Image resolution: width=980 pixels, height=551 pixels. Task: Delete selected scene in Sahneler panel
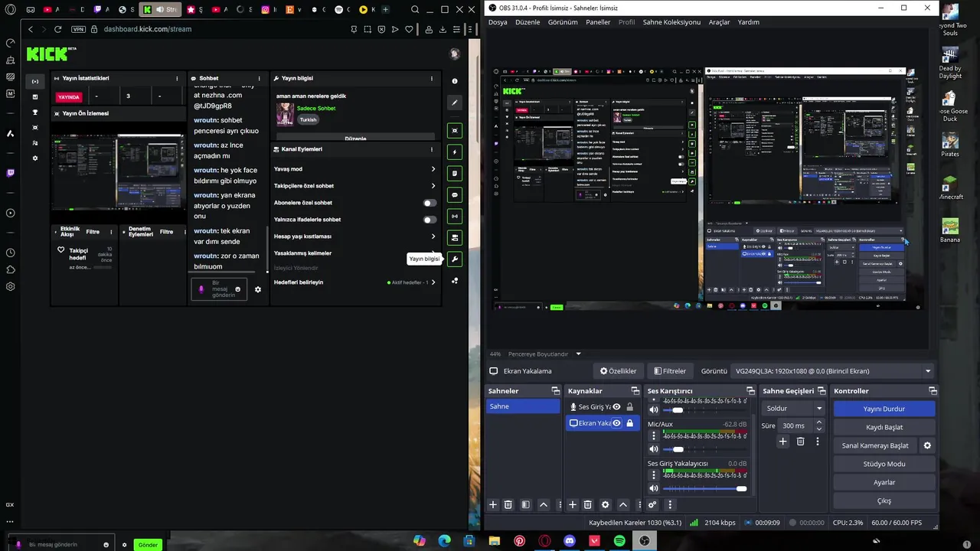508,505
